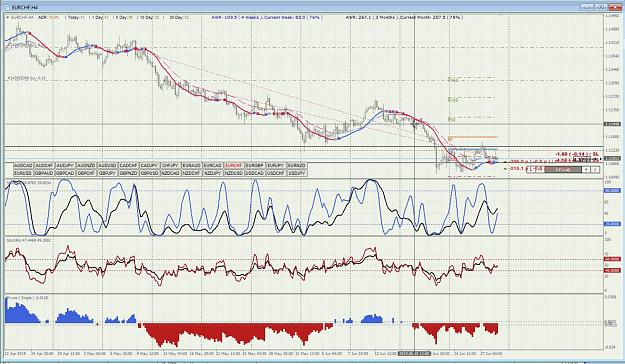Click the '-1.60 (-0.14) : SL' order label
This screenshot has width=625, height=364.
pos(577,154)
